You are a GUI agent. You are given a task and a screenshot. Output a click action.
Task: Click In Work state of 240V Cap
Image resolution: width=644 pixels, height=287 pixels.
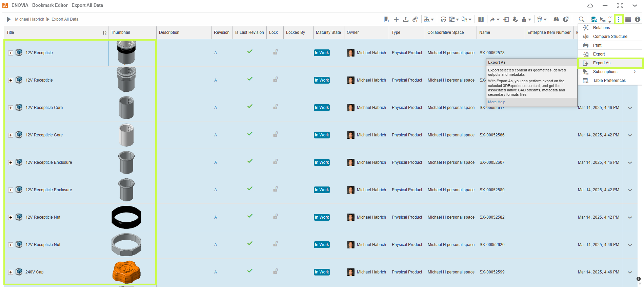click(x=322, y=272)
